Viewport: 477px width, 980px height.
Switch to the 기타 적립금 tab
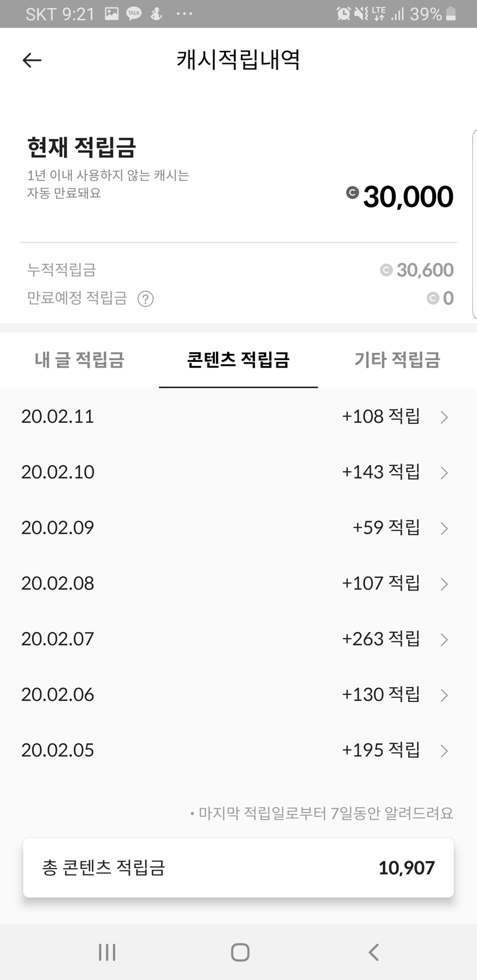pyautogui.click(x=397, y=360)
